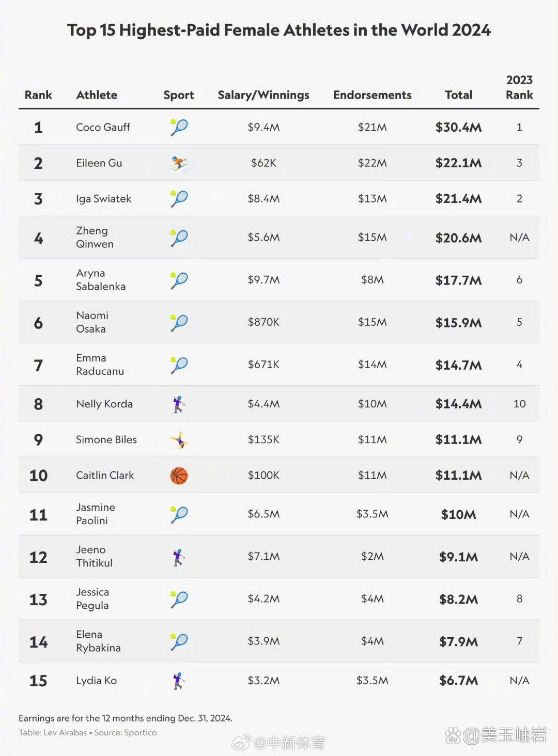Click Coco Gauff's $30.4M total
The width and height of the screenshot is (558, 756).
(459, 128)
